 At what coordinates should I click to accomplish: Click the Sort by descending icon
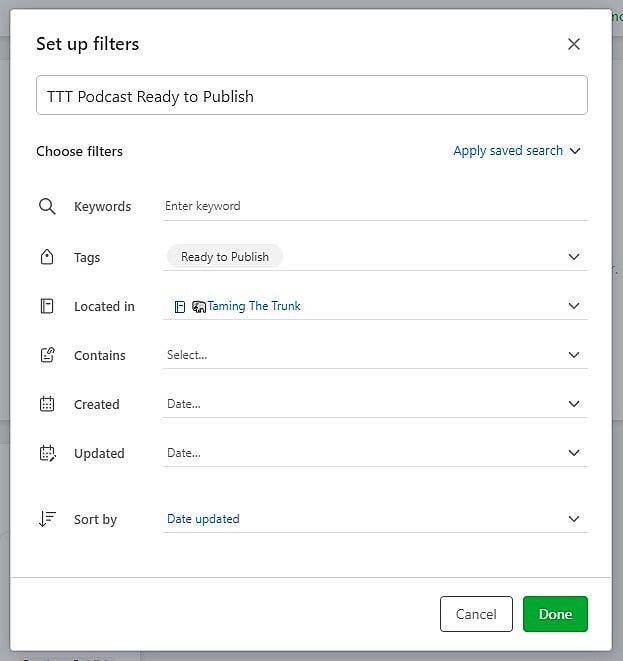click(47, 519)
